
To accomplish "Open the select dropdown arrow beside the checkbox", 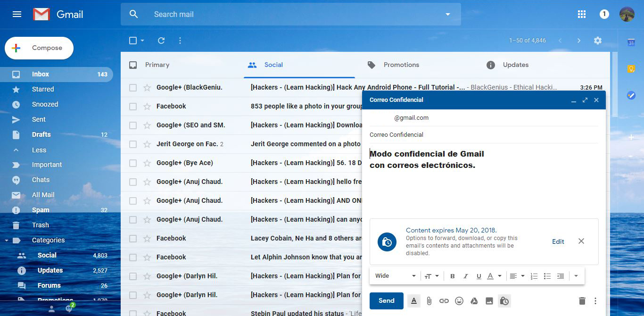I will point(142,41).
